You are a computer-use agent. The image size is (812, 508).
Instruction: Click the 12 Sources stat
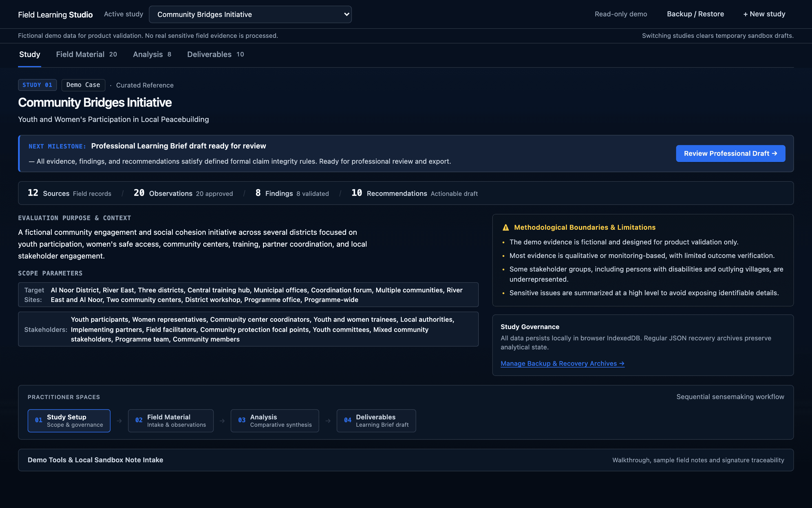(69, 193)
